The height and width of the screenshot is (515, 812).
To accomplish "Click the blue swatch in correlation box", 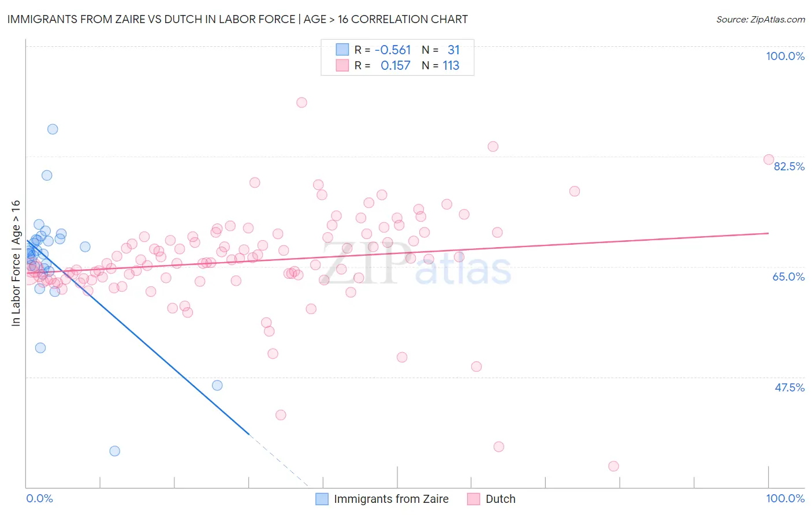I will tap(342, 50).
